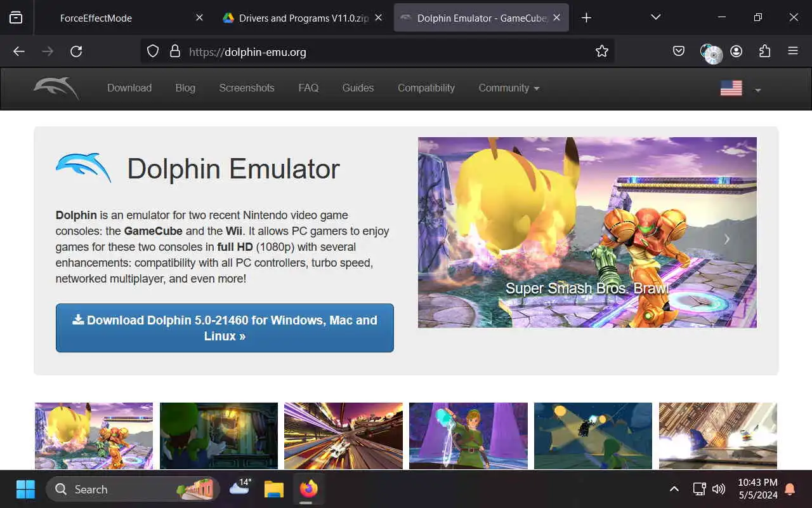Open a new browser tab with plus
This screenshot has width=812, height=508.
586,18
